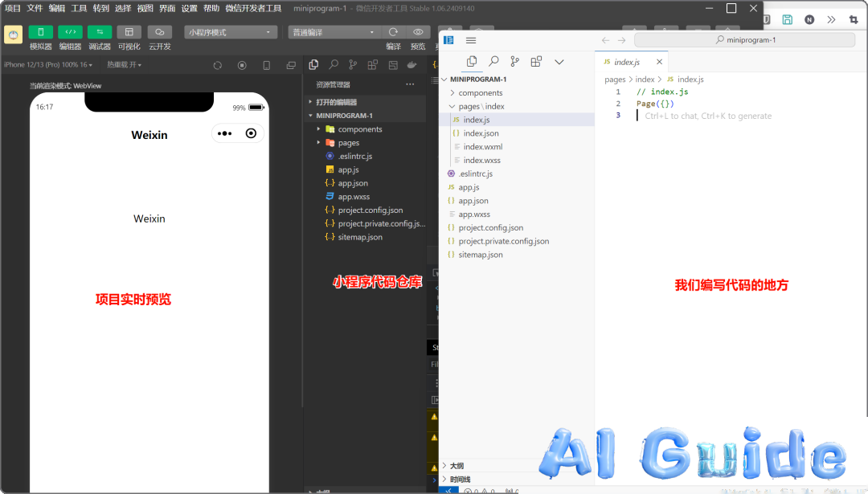This screenshot has height=494, width=868.
Task: Click the simulator phone device icon
Action: click(266, 65)
